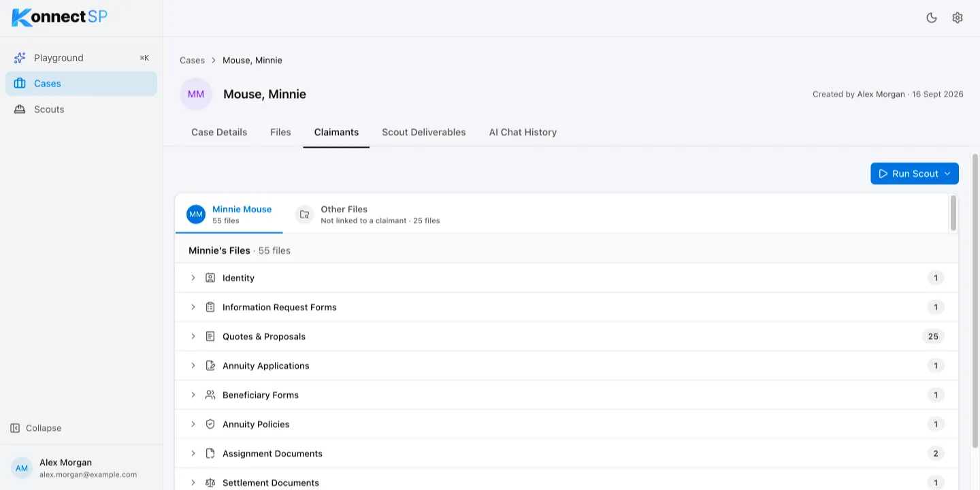Screen dimensions: 980x490
Task: Open settings gear icon
Action: click(958, 18)
